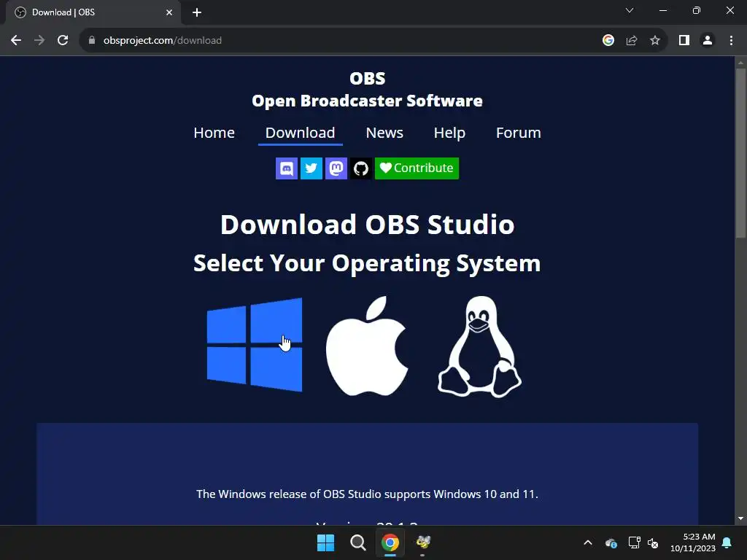The height and width of the screenshot is (560, 747).
Task: Open the Windows Start menu
Action: (326, 542)
